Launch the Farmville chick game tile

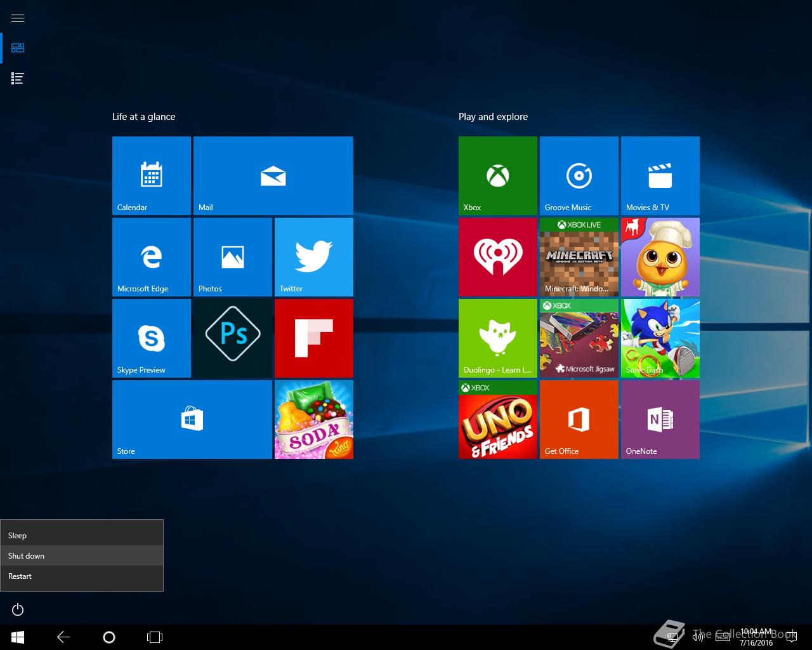[x=660, y=257]
